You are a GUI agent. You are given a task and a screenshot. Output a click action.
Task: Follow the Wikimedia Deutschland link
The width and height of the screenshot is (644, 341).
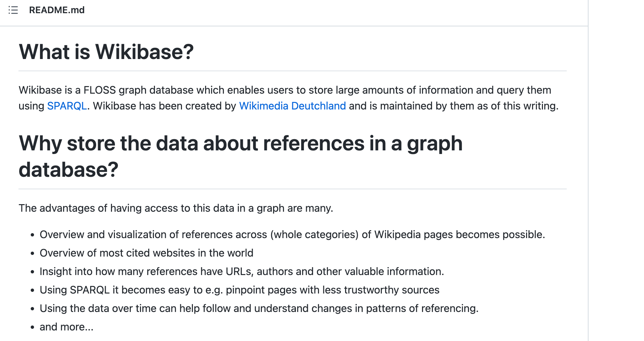[292, 106]
